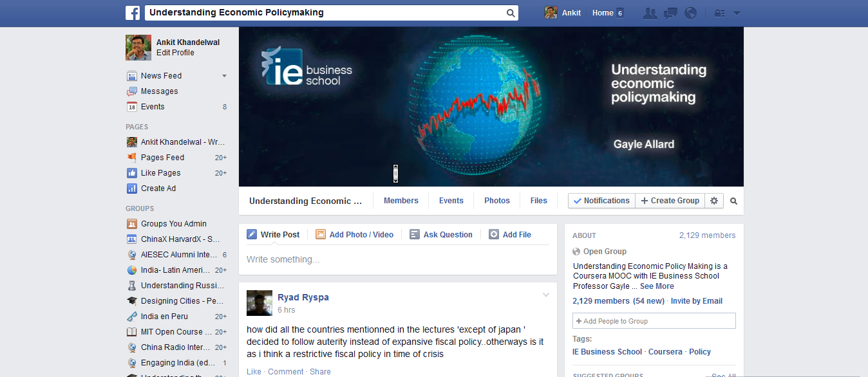Click 2,129 members count in About header
The width and height of the screenshot is (868, 377).
point(707,235)
